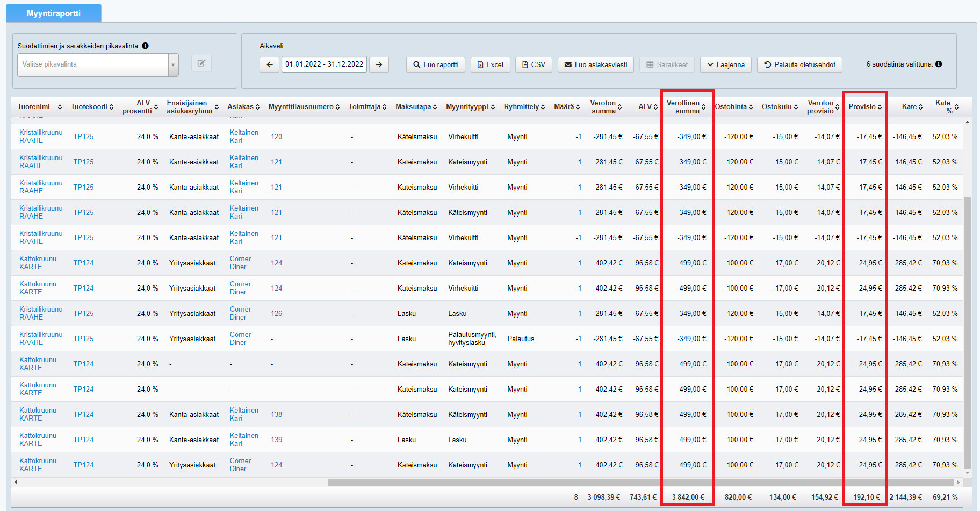The width and height of the screenshot is (980, 511).
Task: Click the date range input field
Action: 324,64
